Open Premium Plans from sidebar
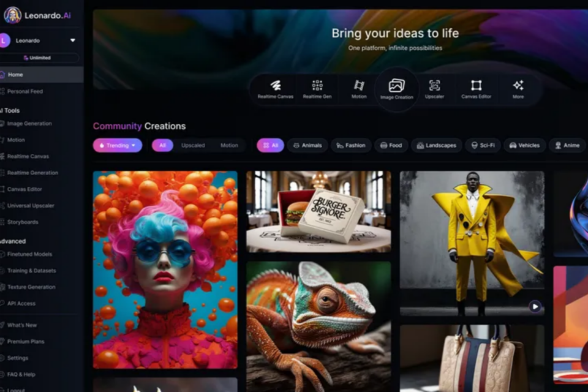The image size is (588, 392). pyautogui.click(x=25, y=341)
